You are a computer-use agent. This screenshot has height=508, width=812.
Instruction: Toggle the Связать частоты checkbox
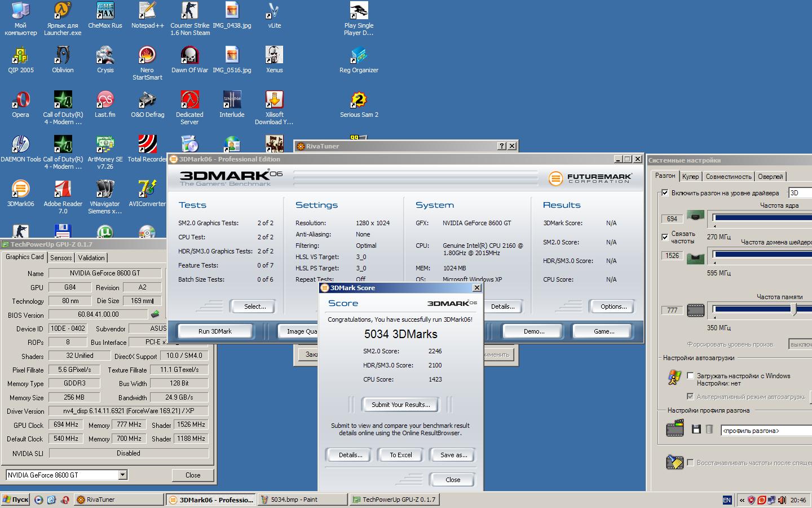point(665,237)
